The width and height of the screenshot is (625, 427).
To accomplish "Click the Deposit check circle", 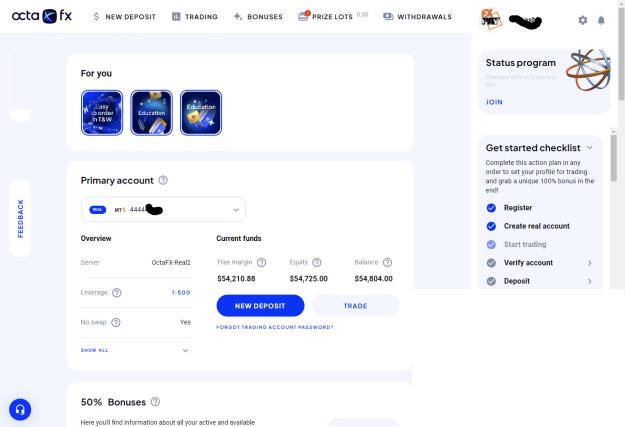I will [491, 281].
